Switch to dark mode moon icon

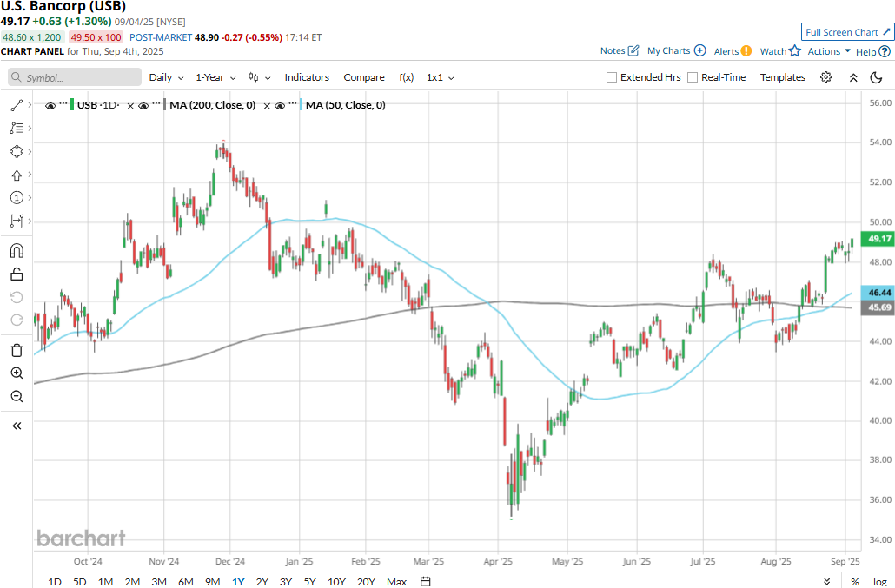(876, 77)
